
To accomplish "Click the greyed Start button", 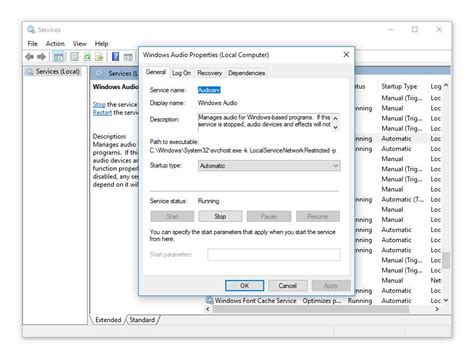I will point(172,216).
